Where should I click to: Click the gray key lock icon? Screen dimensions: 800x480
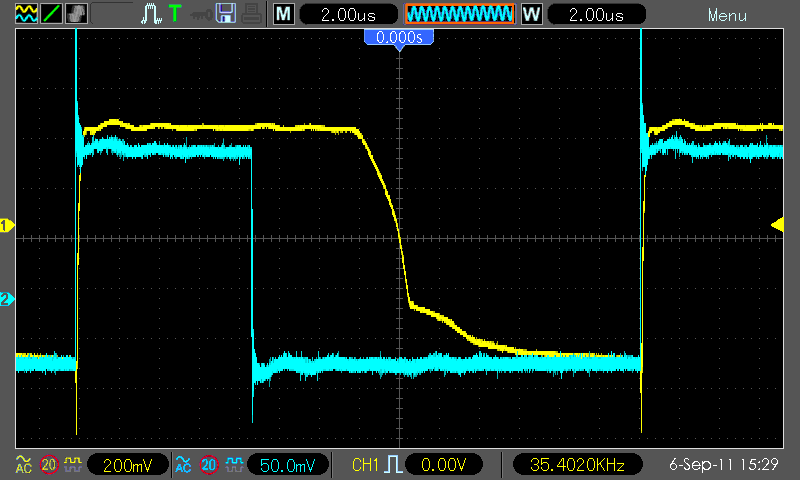coord(201,15)
